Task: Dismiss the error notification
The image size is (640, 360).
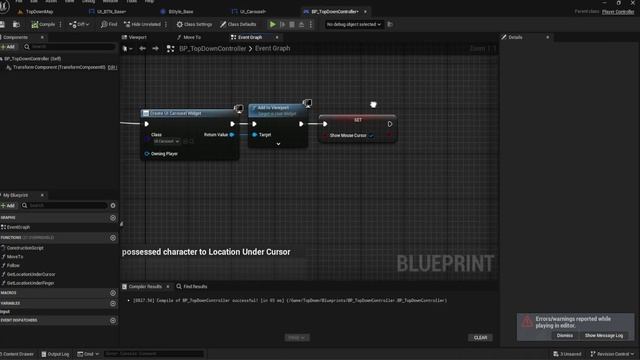Action: point(564,336)
